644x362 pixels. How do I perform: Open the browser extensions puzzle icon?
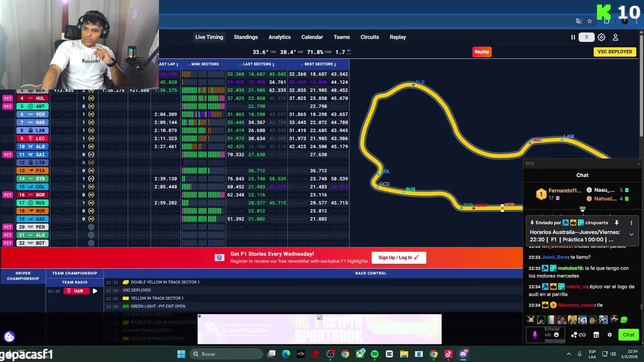(606, 21)
